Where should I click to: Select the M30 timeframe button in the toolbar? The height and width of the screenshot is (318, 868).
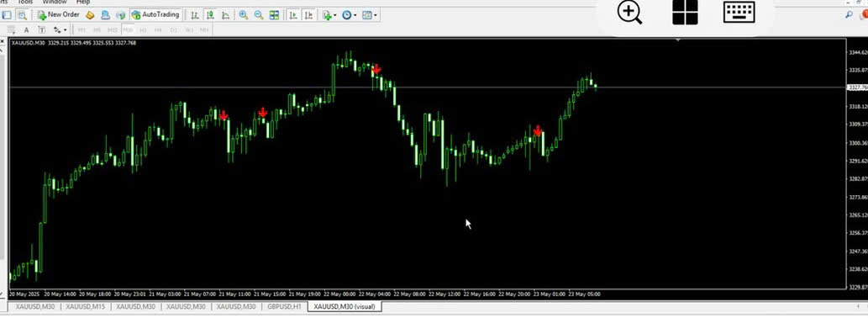pyautogui.click(x=128, y=29)
